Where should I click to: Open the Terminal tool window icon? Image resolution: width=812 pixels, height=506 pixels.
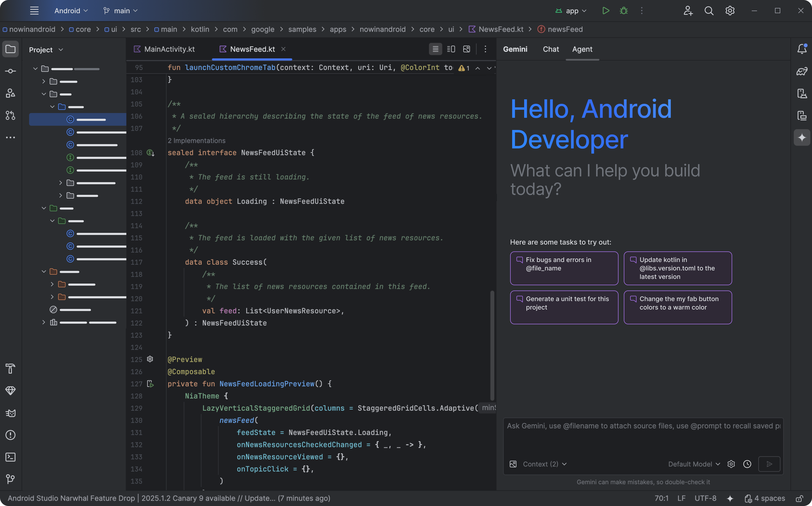point(10,457)
